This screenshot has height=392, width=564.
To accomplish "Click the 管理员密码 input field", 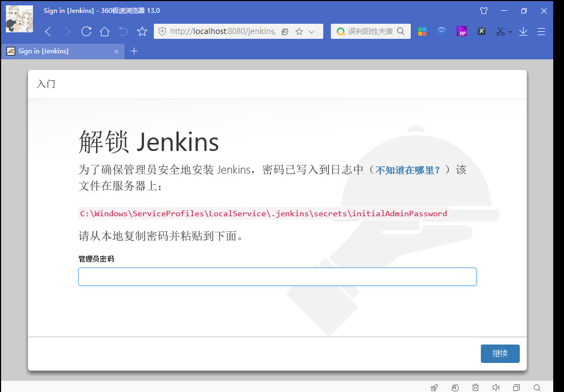I will [277, 277].
